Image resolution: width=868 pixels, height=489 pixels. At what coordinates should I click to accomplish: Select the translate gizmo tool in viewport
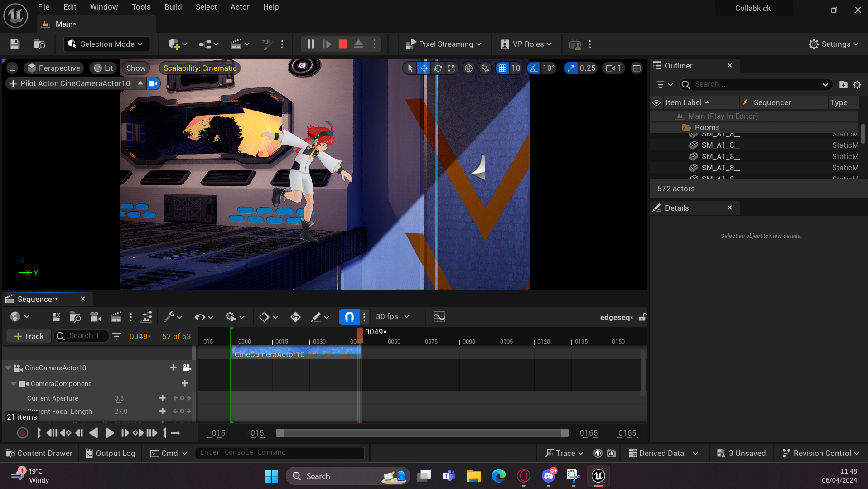(424, 68)
